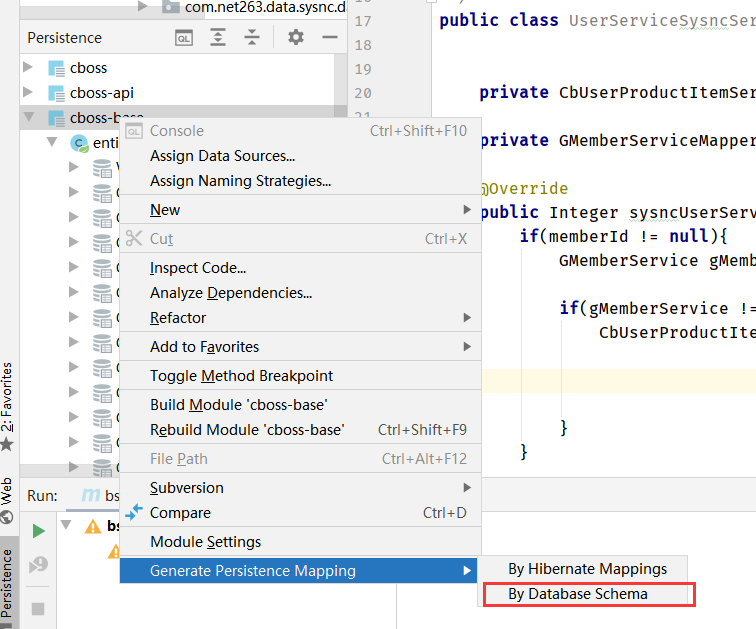
Task: Click the Persistence tree vertical scrollbar
Action: coord(340,86)
